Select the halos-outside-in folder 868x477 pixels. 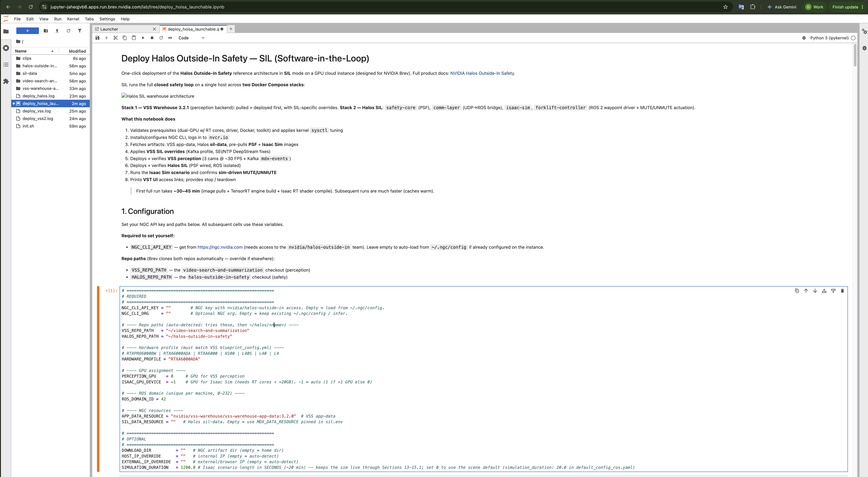pos(51,66)
